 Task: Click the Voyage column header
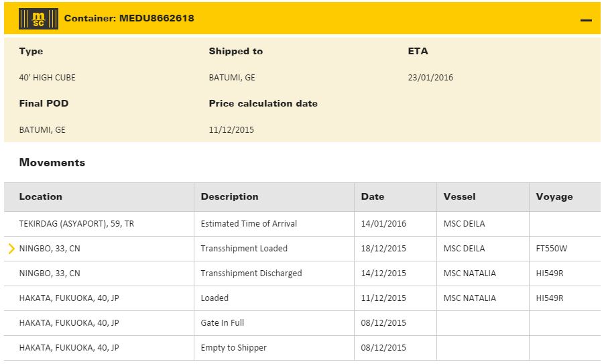554,197
